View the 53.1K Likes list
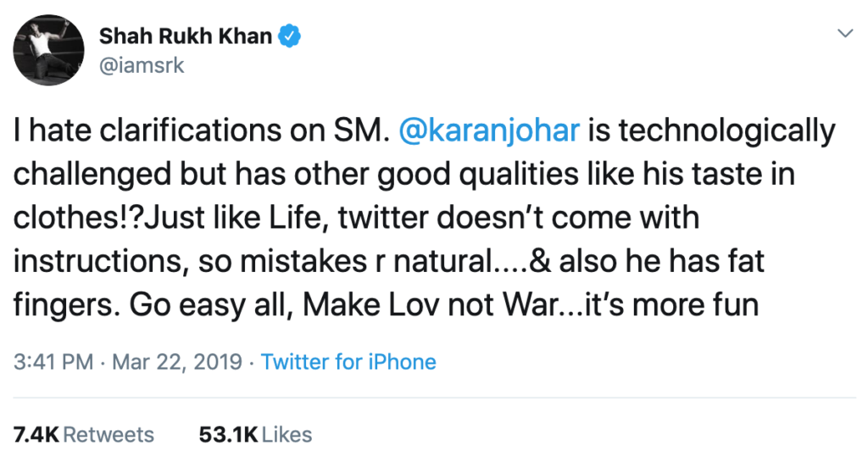This screenshot has height=461, width=868. [x=256, y=435]
